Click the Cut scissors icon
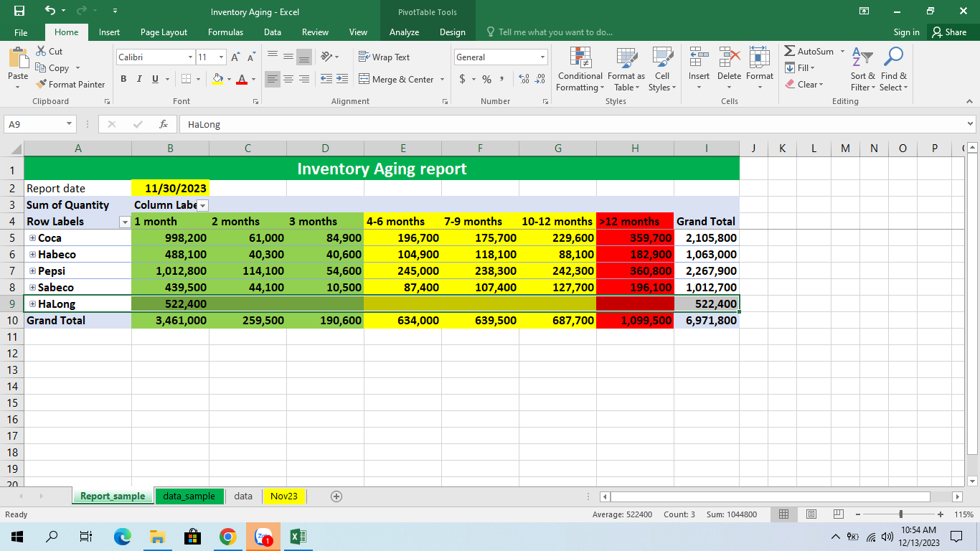This screenshot has width=980, height=551. coord(40,52)
